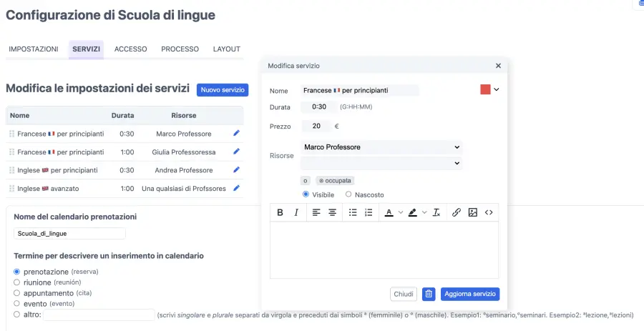Click the insert image icon
The width and height of the screenshot is (644, 331).
(472, 212)
